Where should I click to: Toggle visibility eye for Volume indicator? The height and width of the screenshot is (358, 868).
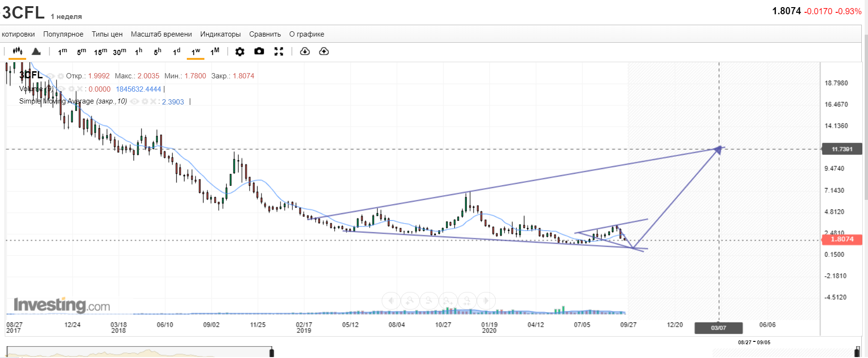pos(62,89)
